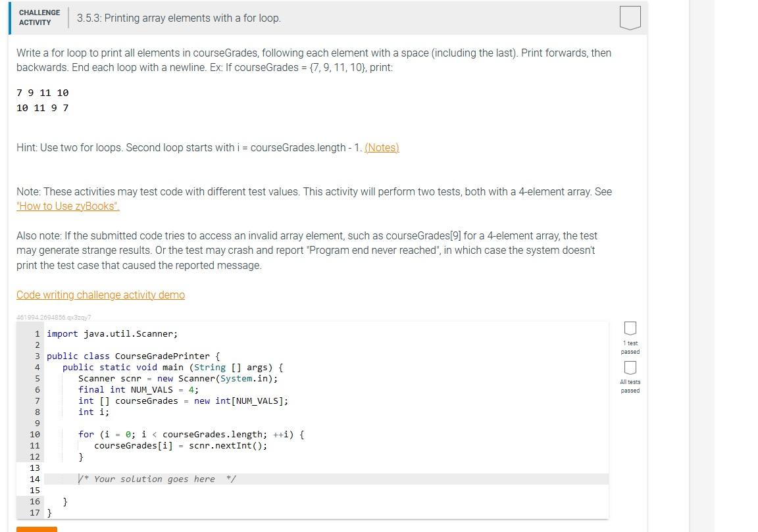This screenshot has width=758, height=532.
Task: Click the closing brace on line 17
Action: (49, 512)
